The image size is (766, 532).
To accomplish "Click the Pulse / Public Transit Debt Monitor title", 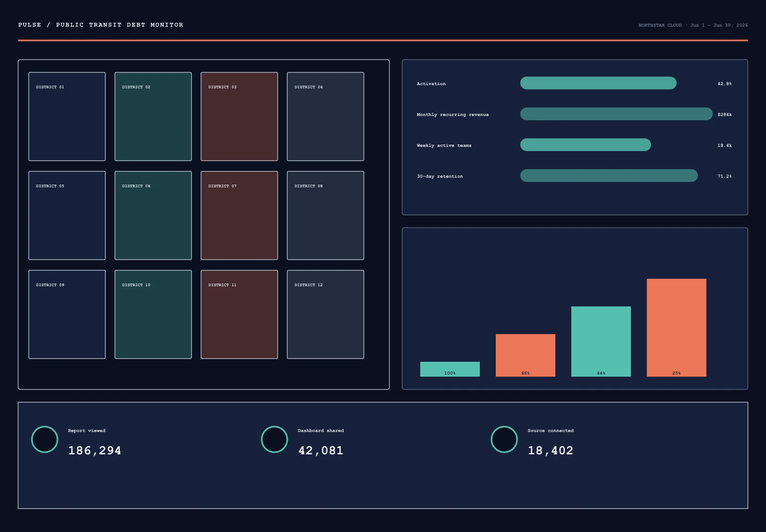I will [101, 25].
